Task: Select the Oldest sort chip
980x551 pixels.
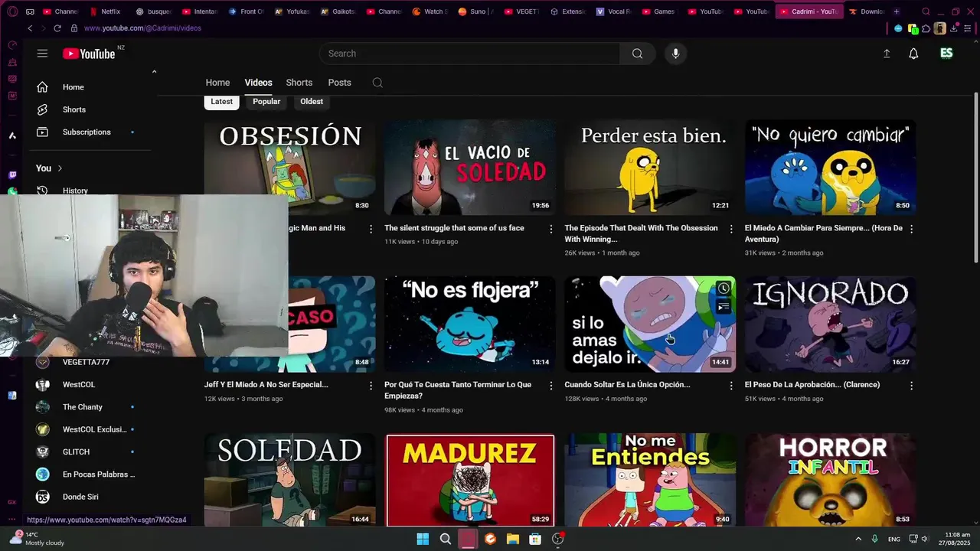Action: point(312,102)
